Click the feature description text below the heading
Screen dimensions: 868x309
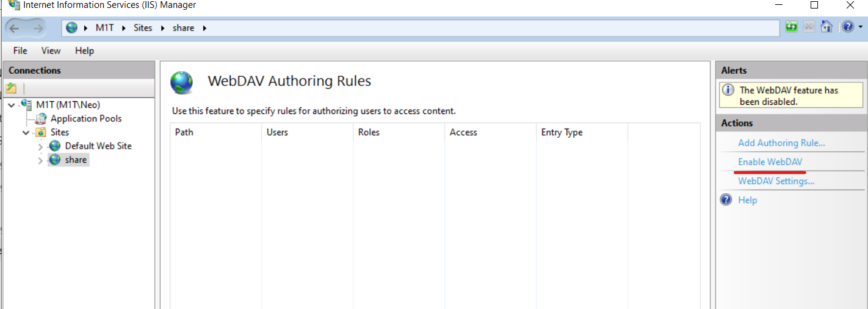point(314,111)
